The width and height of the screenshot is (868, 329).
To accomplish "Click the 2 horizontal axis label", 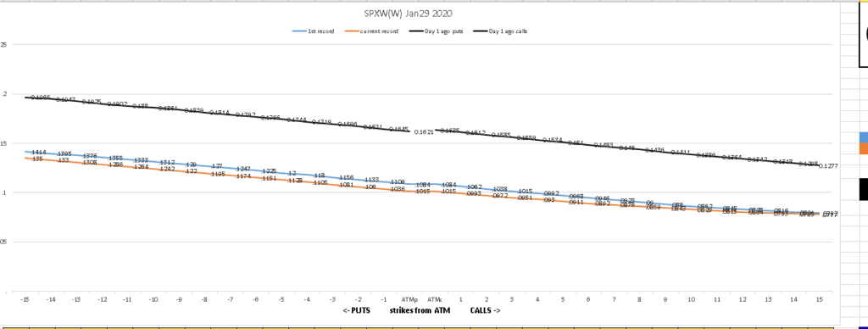I will tap(487, 299).
